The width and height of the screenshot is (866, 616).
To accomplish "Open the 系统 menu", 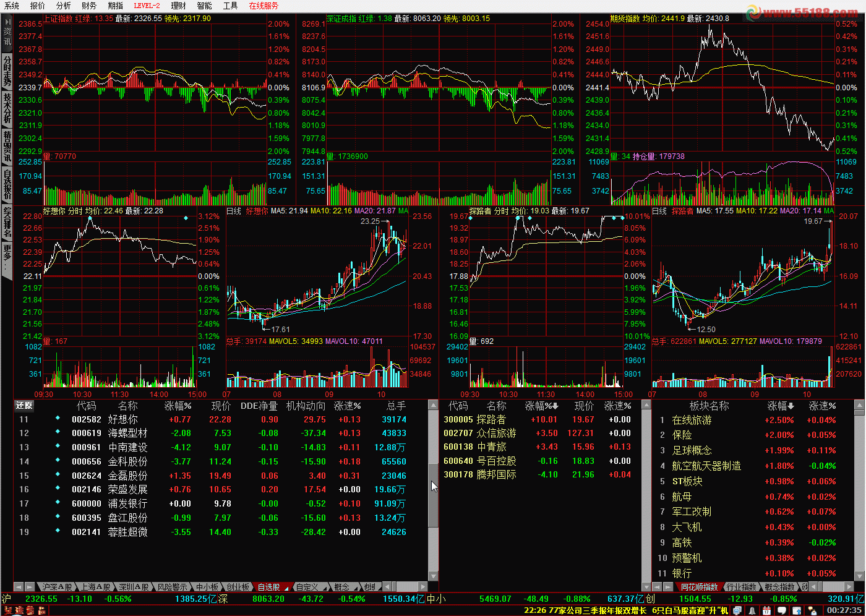I will pyautogui.click(x=12, y=6).
